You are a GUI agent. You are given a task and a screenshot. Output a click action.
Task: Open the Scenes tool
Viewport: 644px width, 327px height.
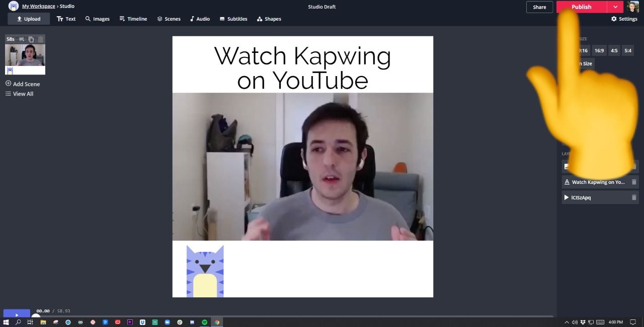[x=169, y=19]
